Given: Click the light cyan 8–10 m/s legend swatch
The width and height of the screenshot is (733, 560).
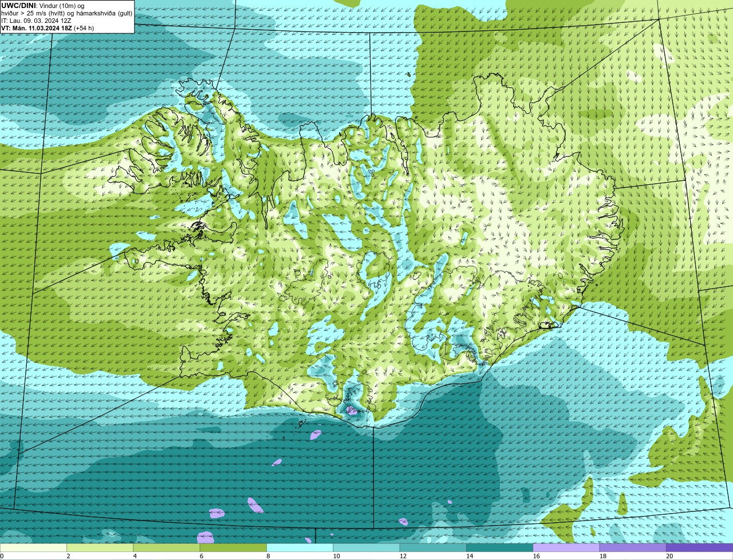Looking at the screenshot, I should click(x=300, y=548).
